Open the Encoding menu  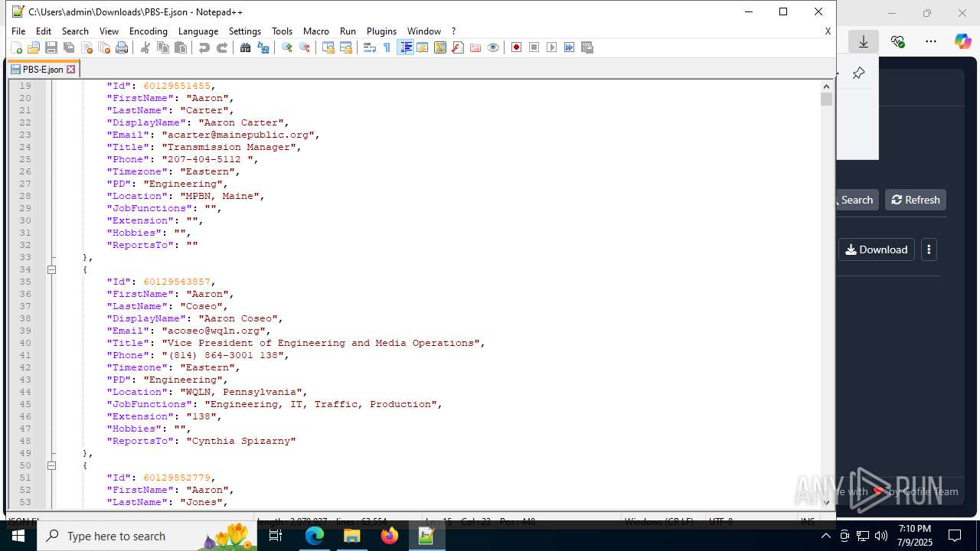(x=149, y=31)
